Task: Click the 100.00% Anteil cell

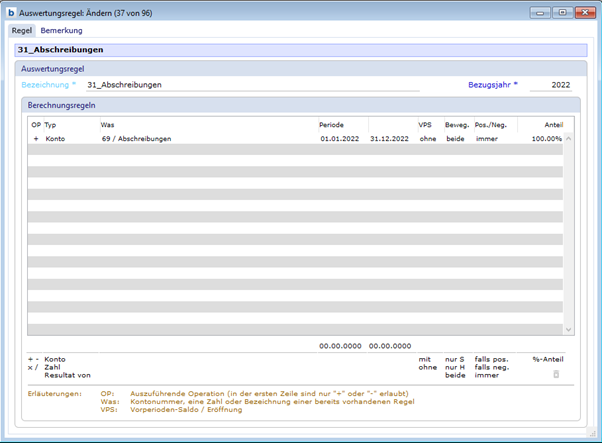Action: tap(545, 139)
